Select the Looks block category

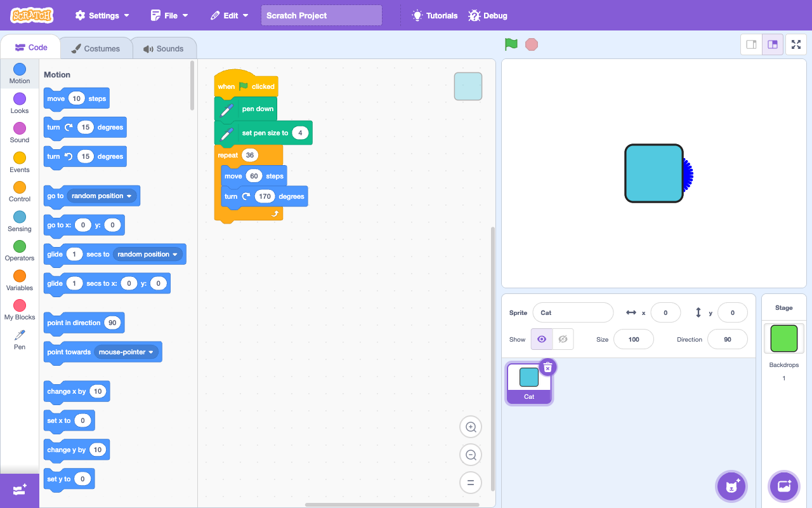coord(20,103)
